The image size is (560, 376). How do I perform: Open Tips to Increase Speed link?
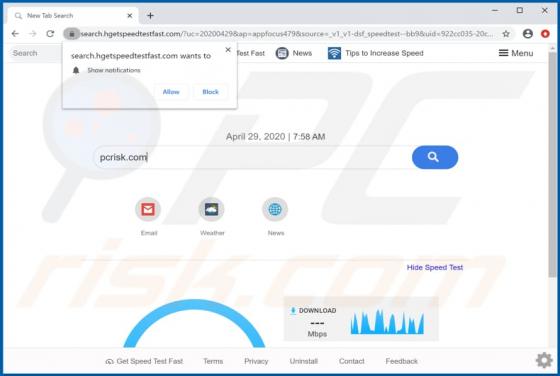[x=384, y=53]
